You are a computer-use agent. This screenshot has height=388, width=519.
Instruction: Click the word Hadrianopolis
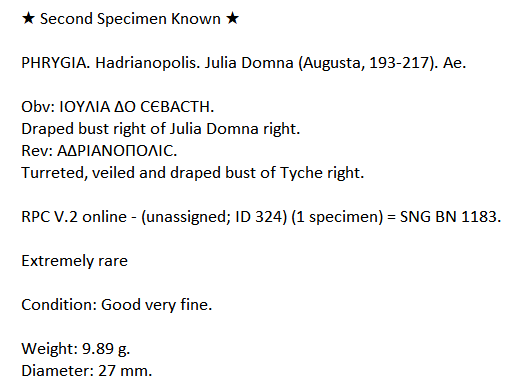[x=148, y=63]
